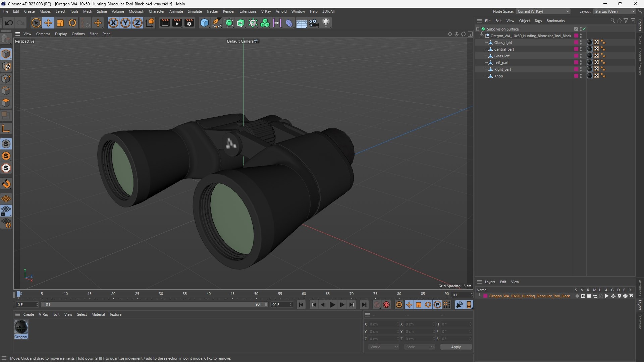644x362 pixels.
Task: Toggle Subdivision Surface enable checkmark
Action: 584,29
